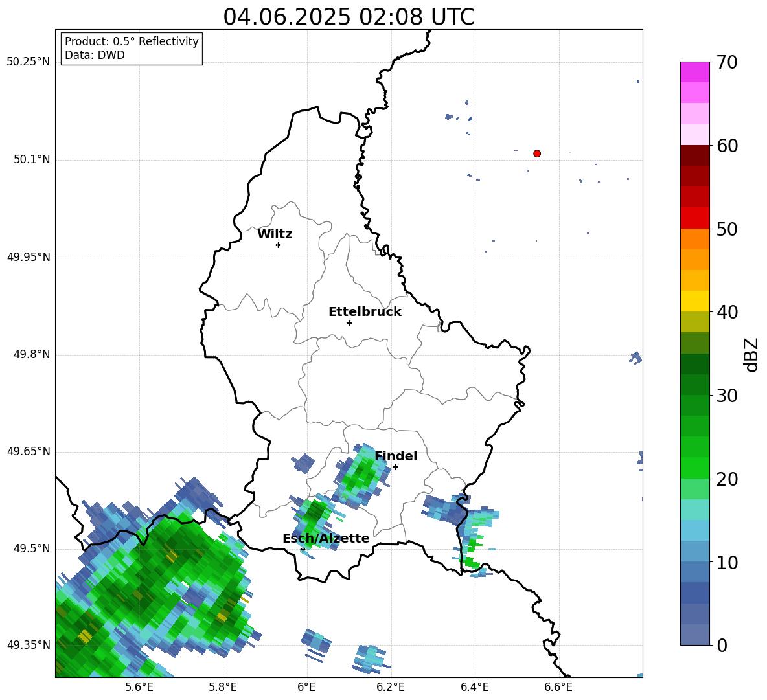This screenshot has width=767, height=700.
Task: Click the colorbar tick label 30
Action: click(x=727, y=396)
